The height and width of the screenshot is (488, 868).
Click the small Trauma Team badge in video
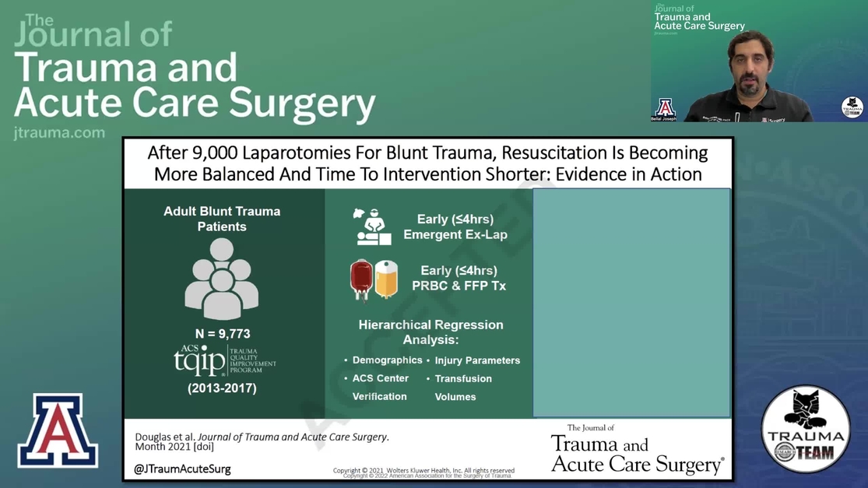852,107
